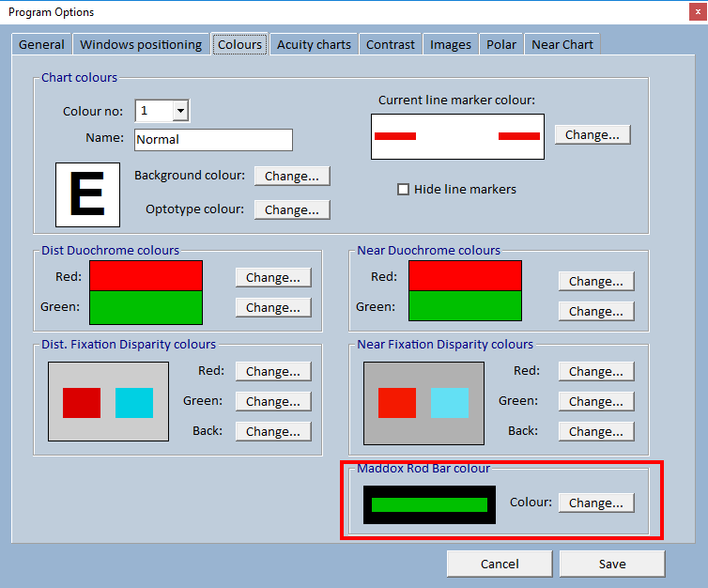Select the Colours tab
The height and width of the screenshot is (588, 708).
pyautogui.click(x=239, y=44)
